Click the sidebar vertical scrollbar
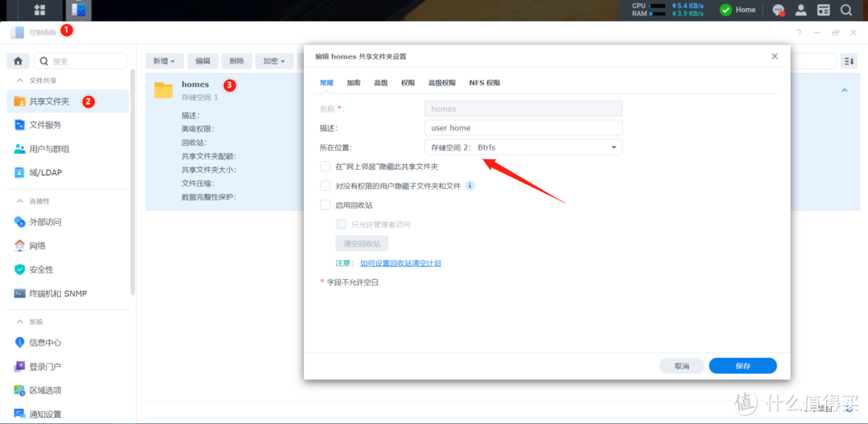 133,183
